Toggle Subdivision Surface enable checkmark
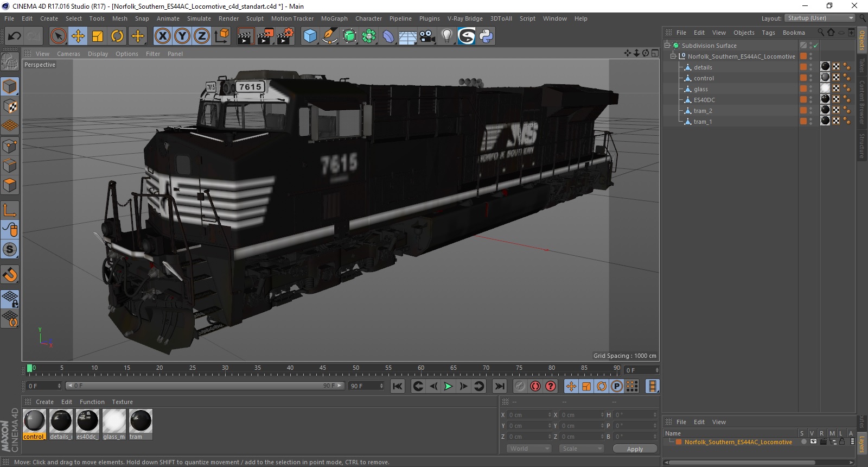This screenshot has height=467, width=868. (x=815, y=46)
